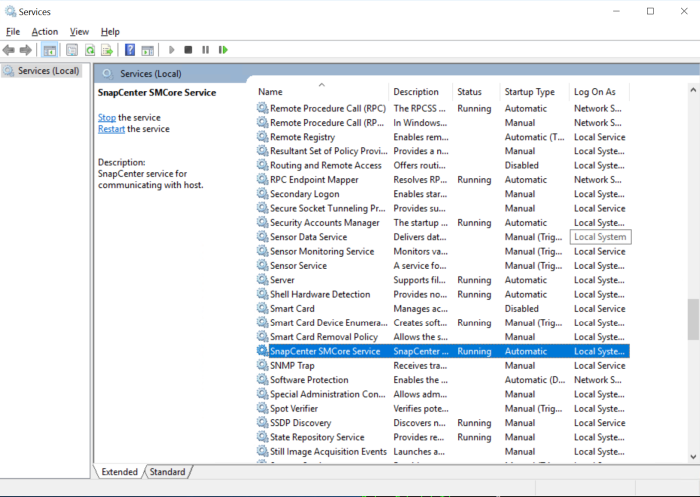Click the Start Service play icon
The width and height of the screenshot is (700, 497).
pos(171,49)
